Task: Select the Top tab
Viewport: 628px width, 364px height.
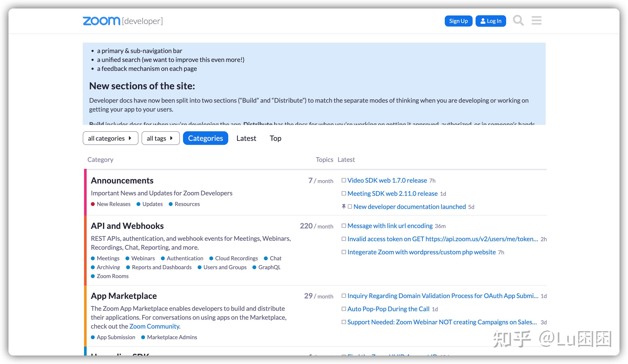Action: pyautogui.click(x=275, y=138)
